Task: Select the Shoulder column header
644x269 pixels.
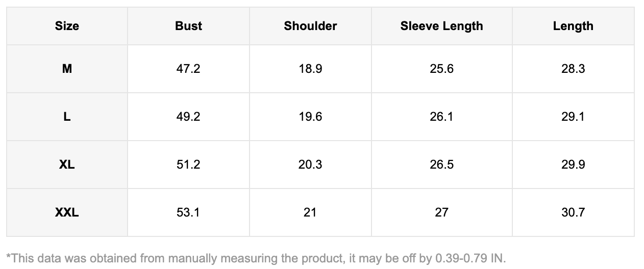Action: click(310, 26)
